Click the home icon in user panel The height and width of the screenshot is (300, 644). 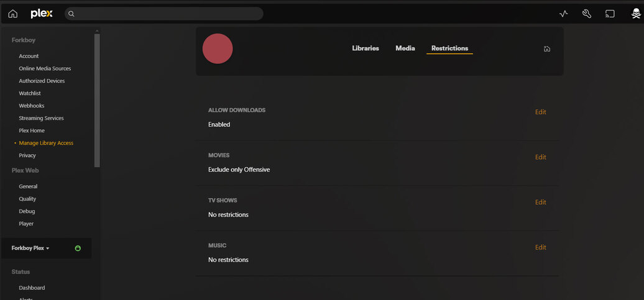click(x=546, y=49)
